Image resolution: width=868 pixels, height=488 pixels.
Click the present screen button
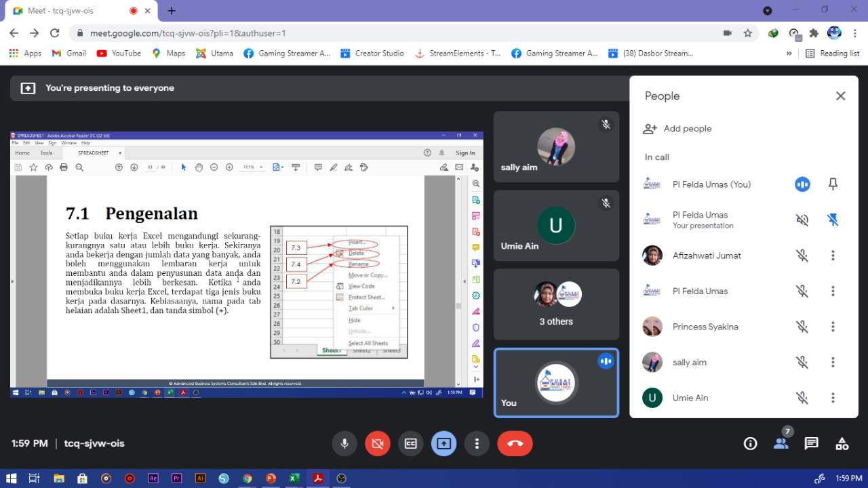443,443
